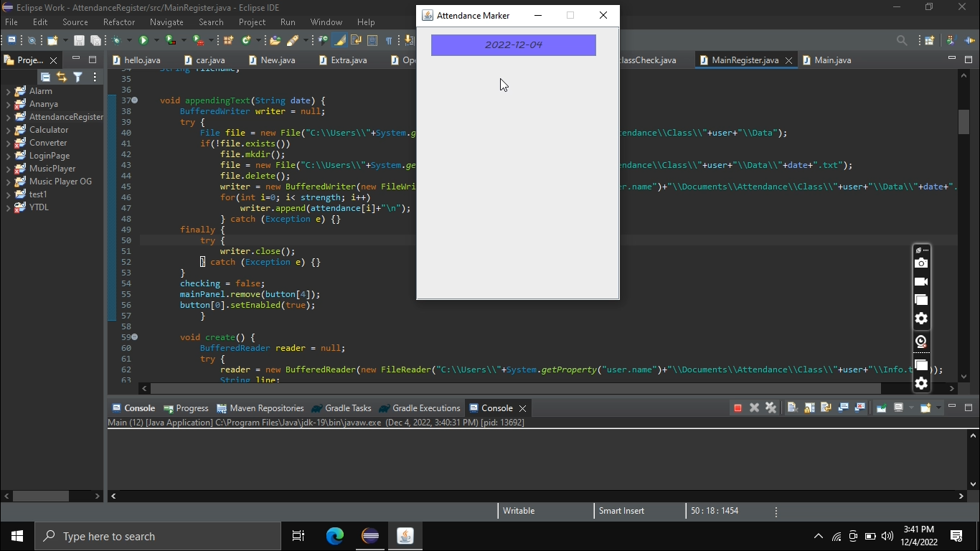The image size is (980, 551).
Task: Toggle Mark Occurrences highlighter icon
Action: pyautogui.click(x=339, y=39)
